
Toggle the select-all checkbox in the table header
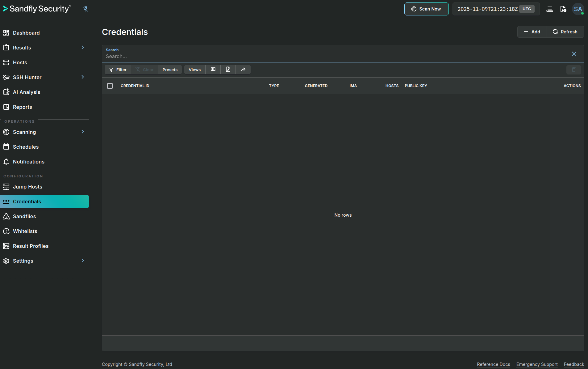pyautogui.click(x=110, y=86)
